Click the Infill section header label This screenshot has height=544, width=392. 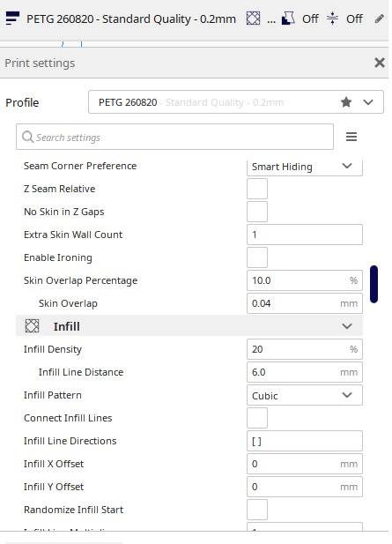(67, 326)
